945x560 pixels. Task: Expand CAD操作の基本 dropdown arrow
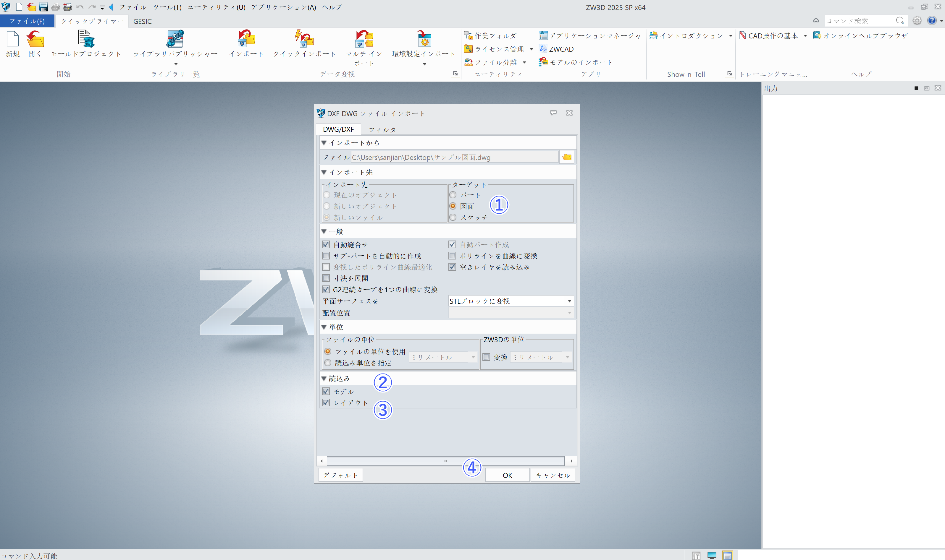[805, 35]
